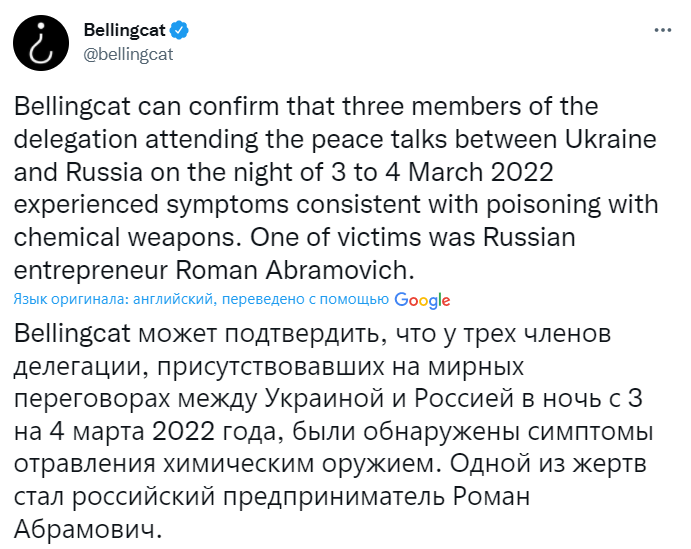Screen dimensions: 691x549
Task: Click the blue verified badge
Action: tap(180, 30)
